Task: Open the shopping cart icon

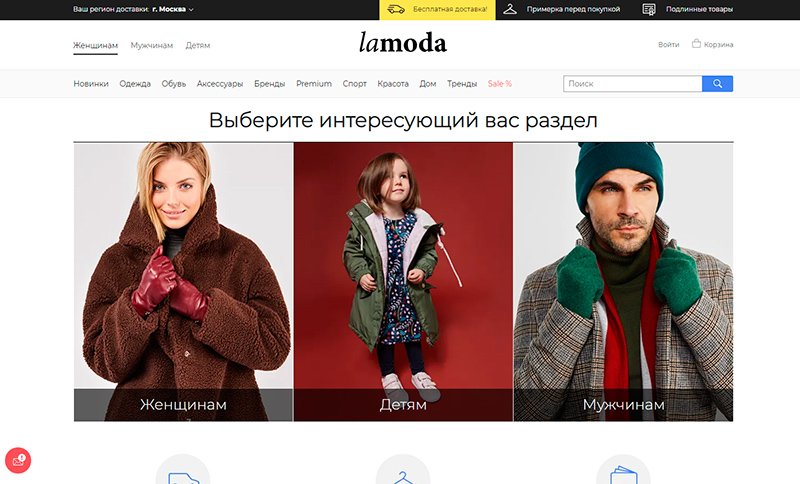Action: 696,44
